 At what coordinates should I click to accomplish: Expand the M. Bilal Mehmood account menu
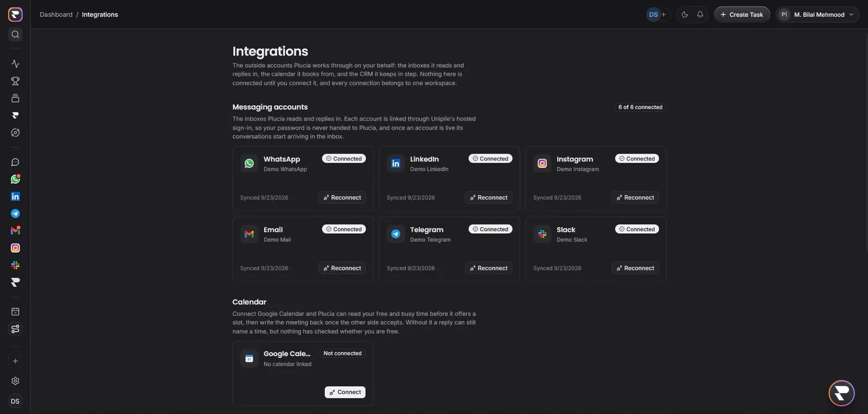[x=818, y=15]
